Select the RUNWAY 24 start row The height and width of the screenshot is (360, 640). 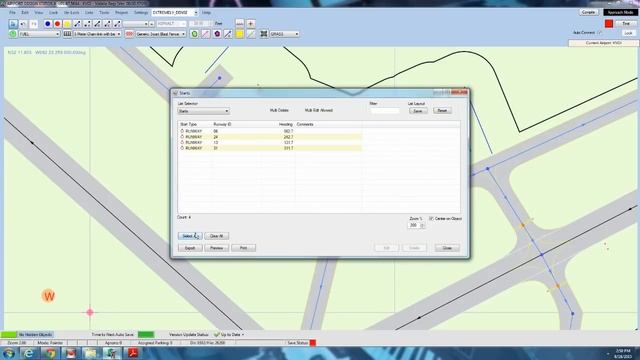[x=269, y=137]
